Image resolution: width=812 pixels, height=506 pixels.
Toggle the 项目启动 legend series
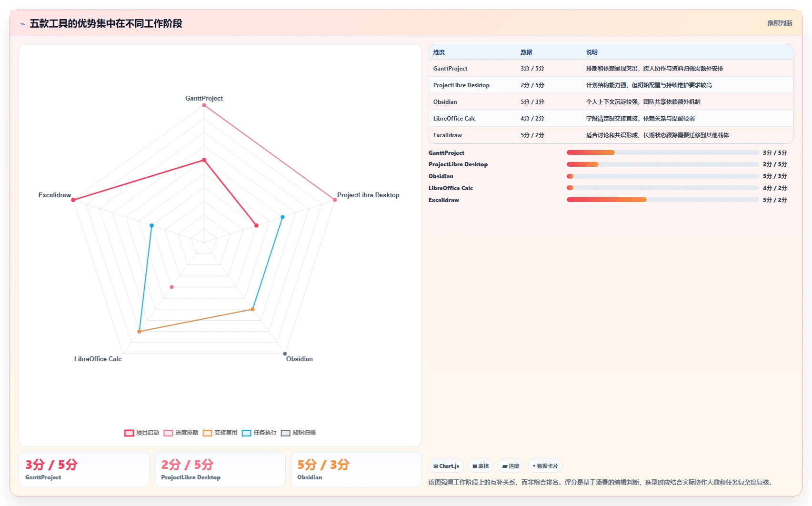(142, 433)
